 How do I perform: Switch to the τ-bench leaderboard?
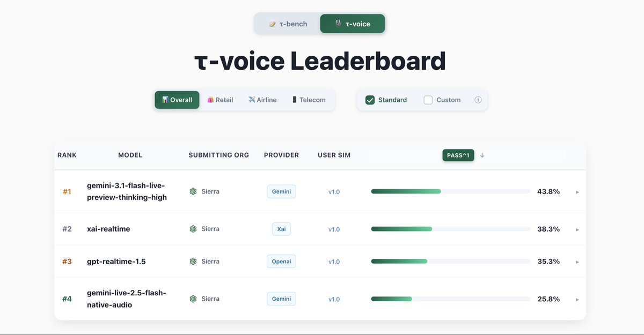pyautogui.click(x=287, y=24)
